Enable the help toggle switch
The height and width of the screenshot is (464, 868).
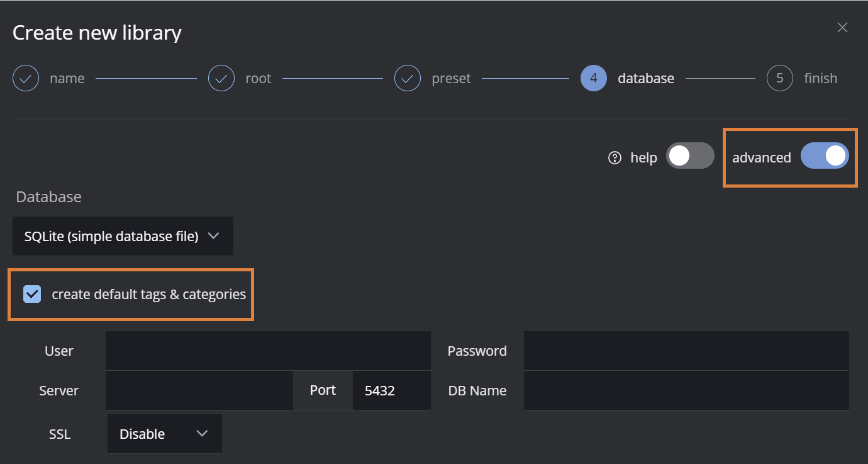(x=690, y=156)
